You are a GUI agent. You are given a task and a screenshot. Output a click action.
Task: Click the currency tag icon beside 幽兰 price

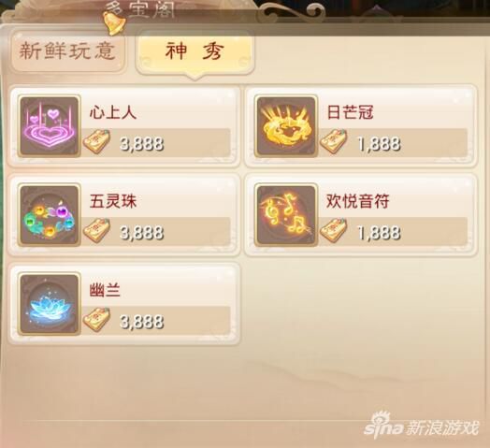click(97, 320)
